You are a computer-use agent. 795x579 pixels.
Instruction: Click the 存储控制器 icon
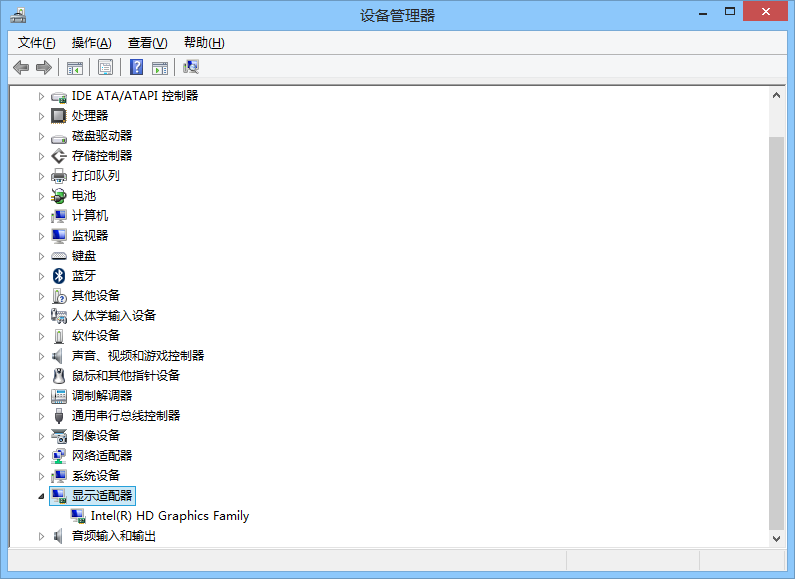point(59,156)
